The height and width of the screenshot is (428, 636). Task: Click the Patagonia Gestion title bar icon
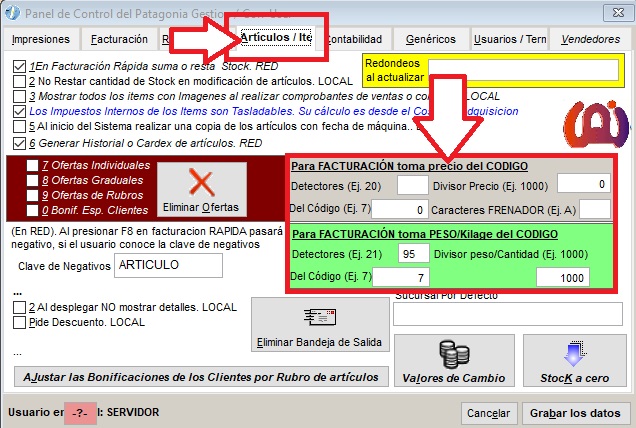(x=13, y=13)
